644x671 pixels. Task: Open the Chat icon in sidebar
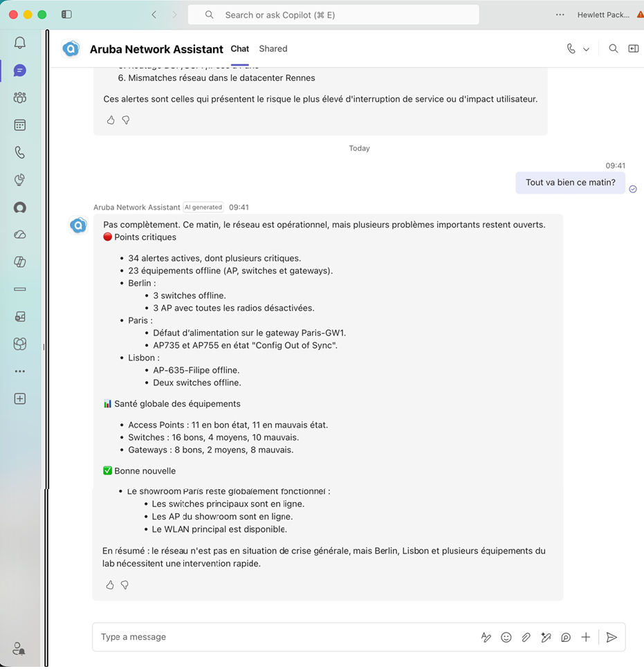[x=19, y=71]
